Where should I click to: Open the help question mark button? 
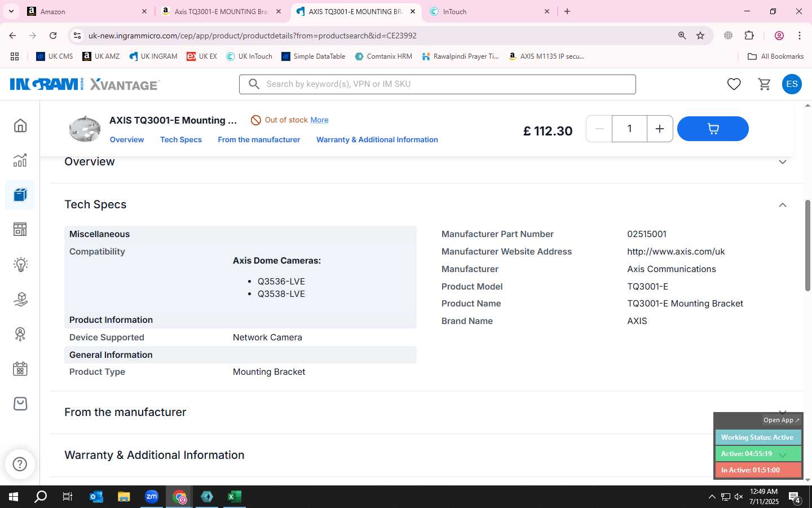pos(20,464)
